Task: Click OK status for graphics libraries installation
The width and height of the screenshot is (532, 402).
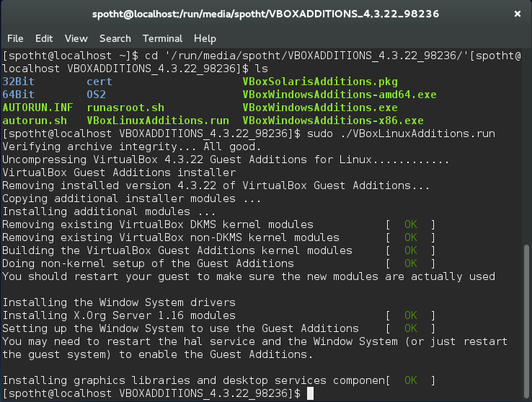Action: point(411,380)
